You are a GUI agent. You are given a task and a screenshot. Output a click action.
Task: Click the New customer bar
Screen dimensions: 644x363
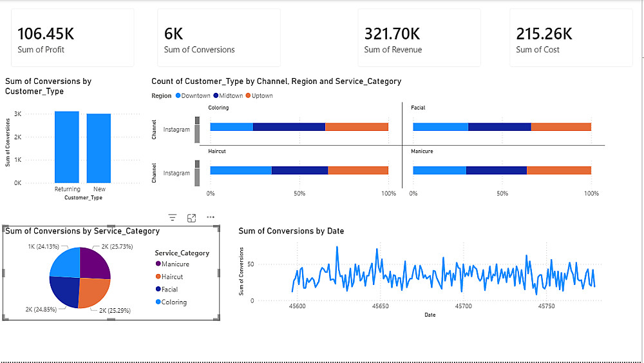99,148
